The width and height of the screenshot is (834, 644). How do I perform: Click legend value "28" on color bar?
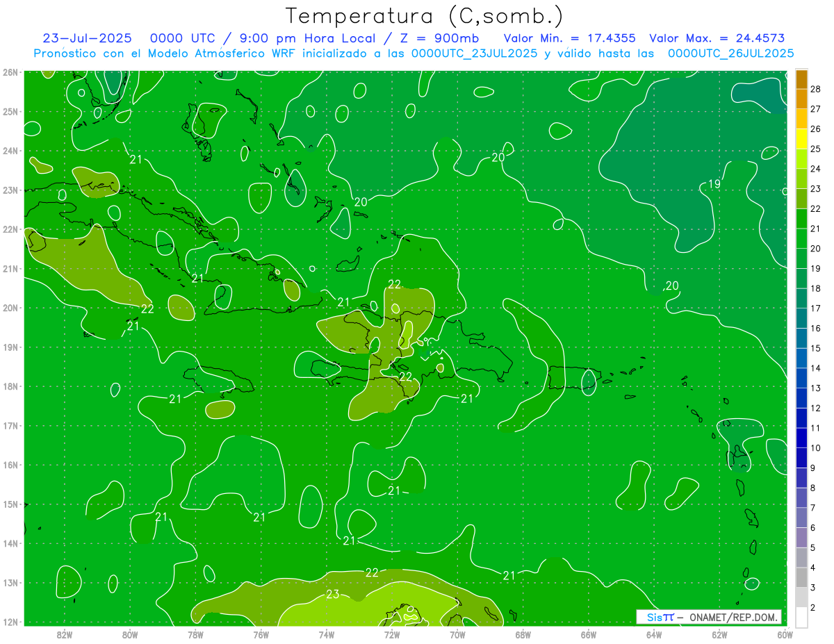coord(815,89)
